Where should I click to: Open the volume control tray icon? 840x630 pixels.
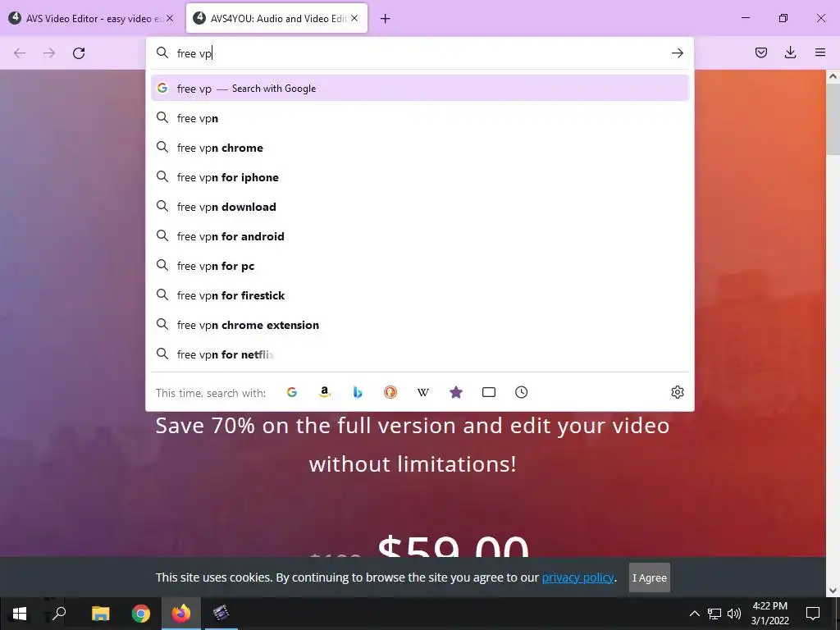pyautogui.click(x=734, y=614)
